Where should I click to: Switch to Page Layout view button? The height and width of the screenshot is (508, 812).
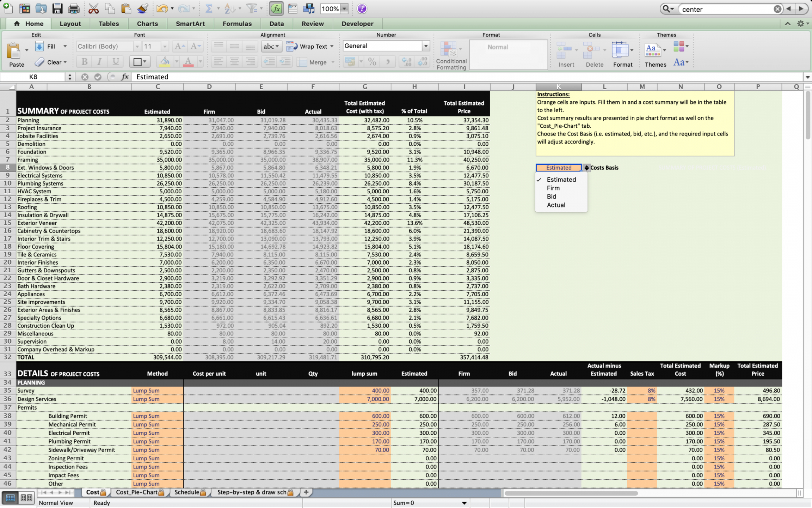(26, 498)
